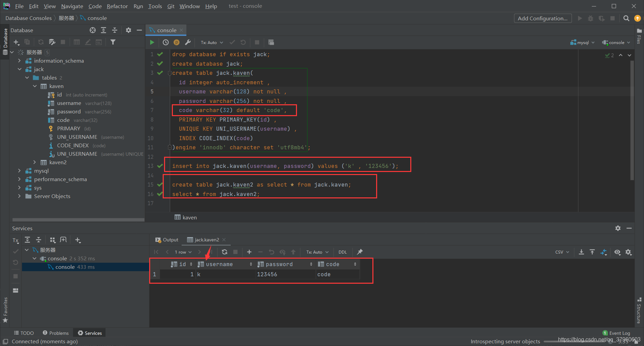
Task: Expand Server Objects node
Action: 20,196
